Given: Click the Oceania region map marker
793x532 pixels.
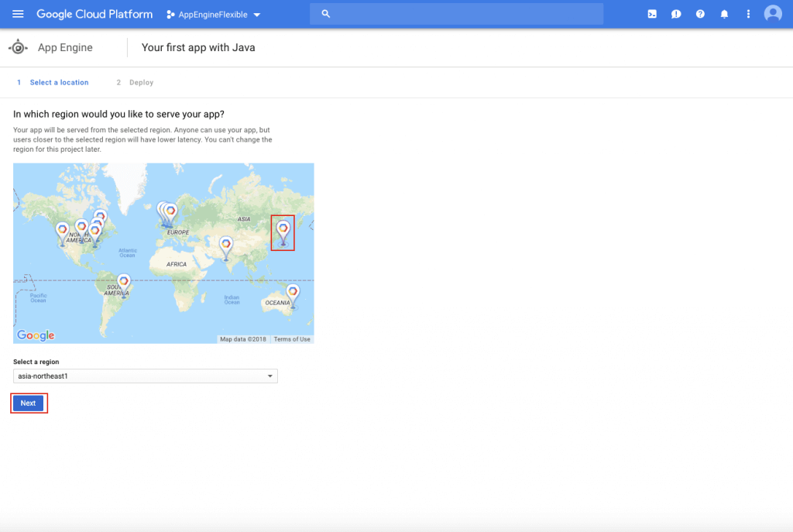Looking at the screenshot, I should [292, 292].
